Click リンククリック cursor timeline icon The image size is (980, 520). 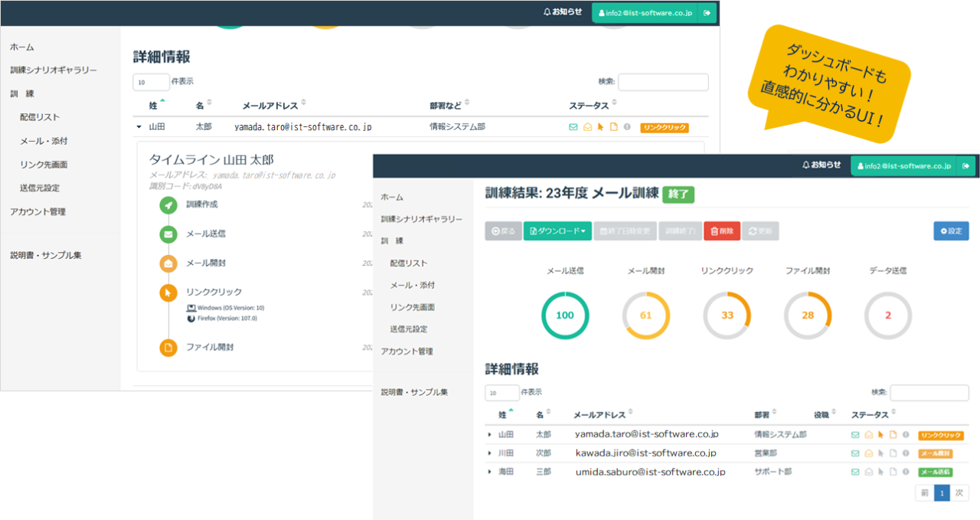point(168,292)
